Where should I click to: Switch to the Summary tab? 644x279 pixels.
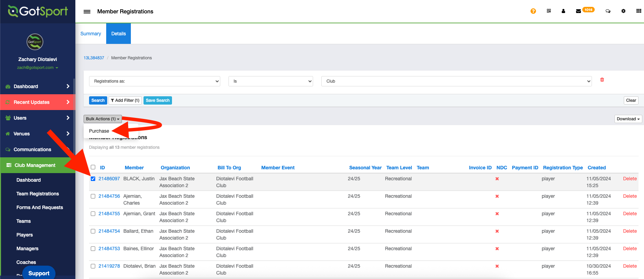(x=91, y=34)
